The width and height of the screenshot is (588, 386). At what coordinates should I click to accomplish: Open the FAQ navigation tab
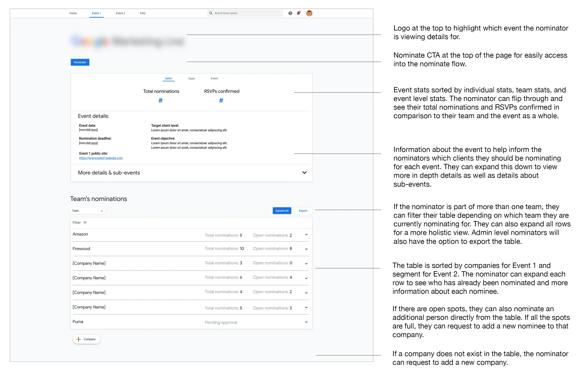(143, 13)
